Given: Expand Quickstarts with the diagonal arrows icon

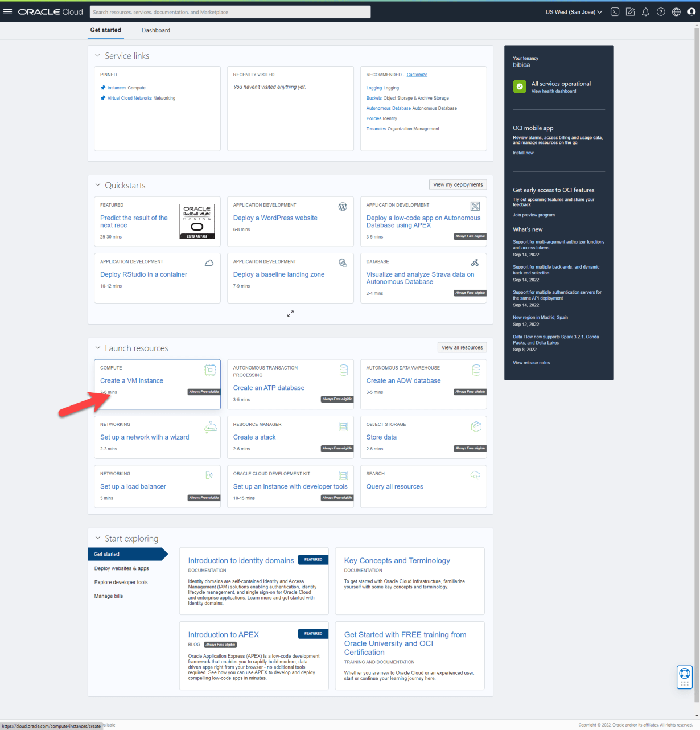Looking at the screenshot, I should point(290,313).
